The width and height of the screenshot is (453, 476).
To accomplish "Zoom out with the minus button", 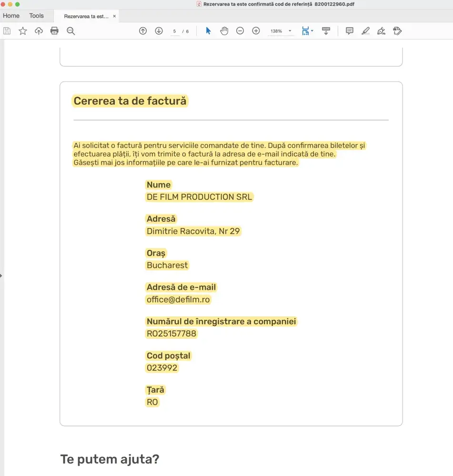I will 240,31.
